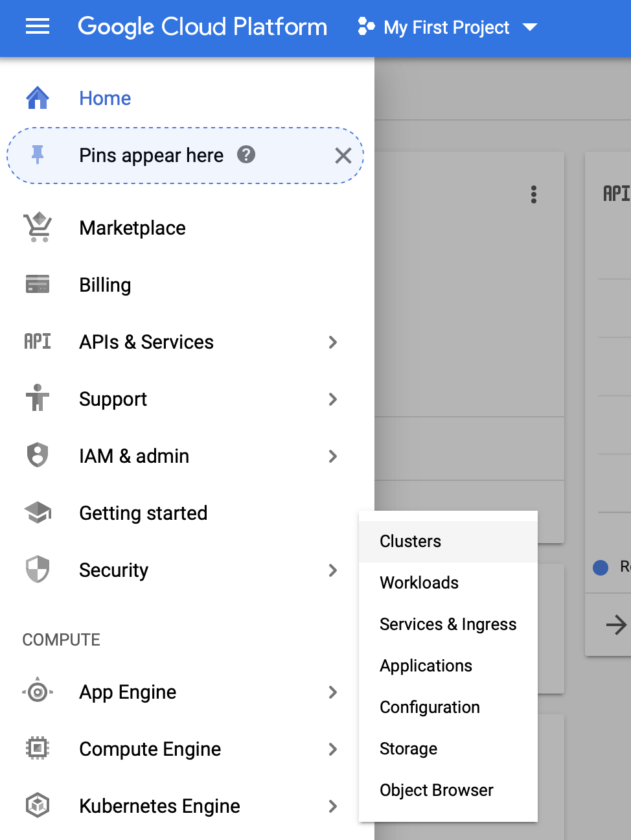Choose Applications in the Kubernetes submenu

coord(448,666)
